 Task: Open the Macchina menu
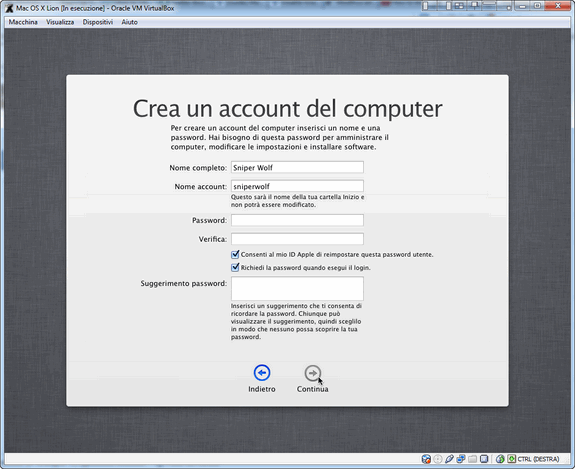(x=23, y=22)
